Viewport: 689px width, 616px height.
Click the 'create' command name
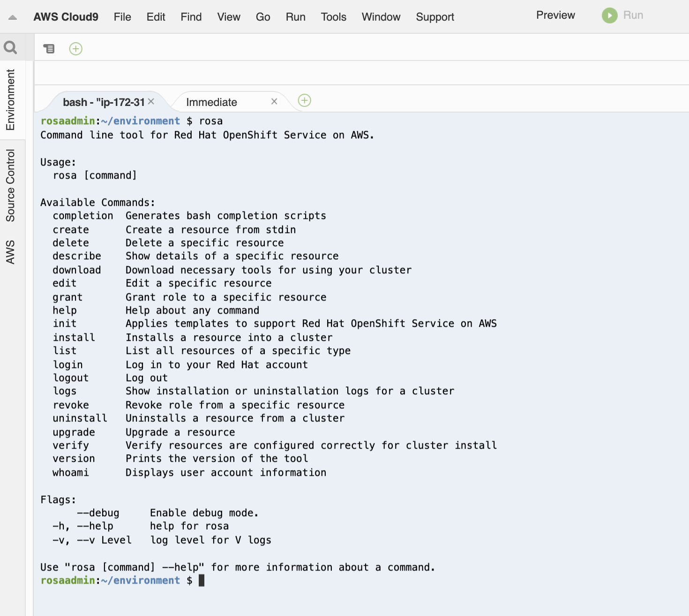tap(71, 230)
